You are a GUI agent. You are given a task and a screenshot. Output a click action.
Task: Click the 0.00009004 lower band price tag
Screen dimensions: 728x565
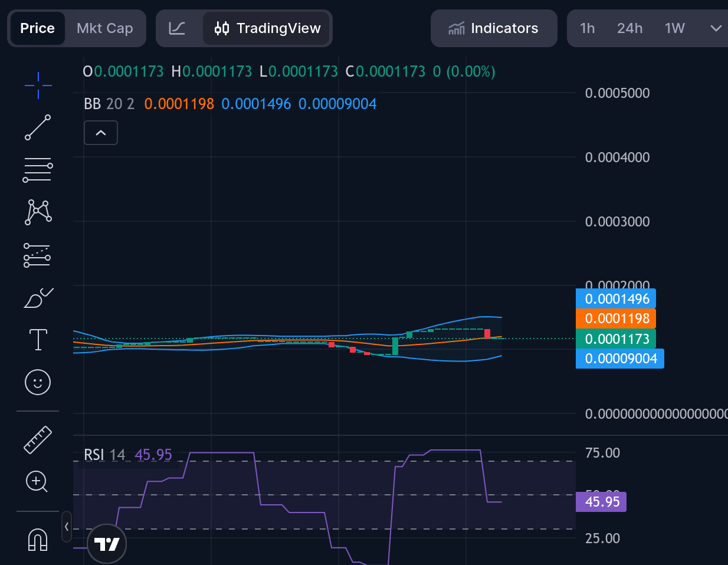pos(620,359)
